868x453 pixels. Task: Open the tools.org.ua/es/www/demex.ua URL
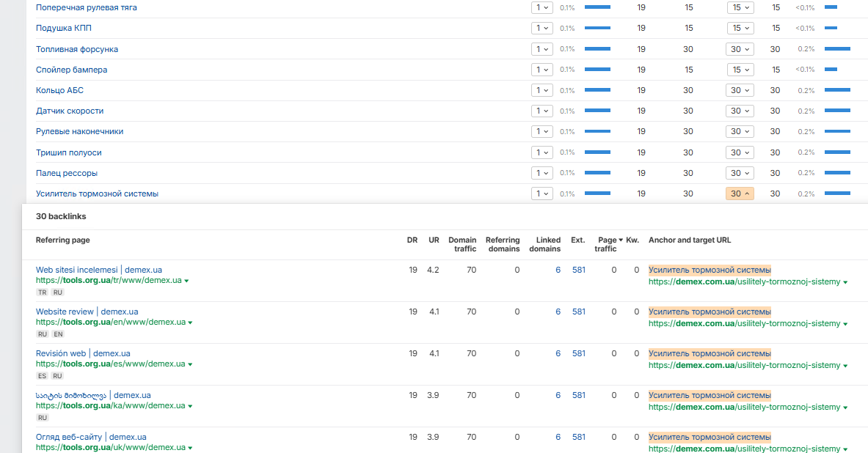[110, 364]
